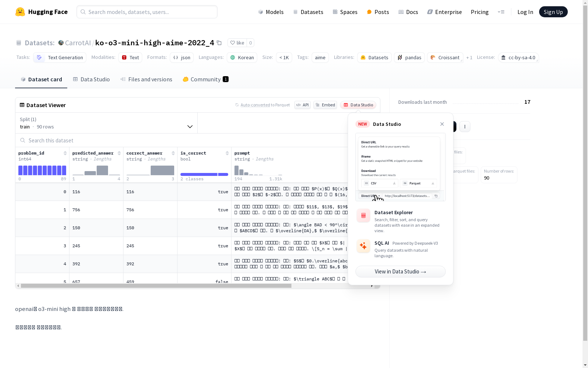Viewport: 588px width, 368px height.
Task: Go to Spaces
Action: coord(345,12)
